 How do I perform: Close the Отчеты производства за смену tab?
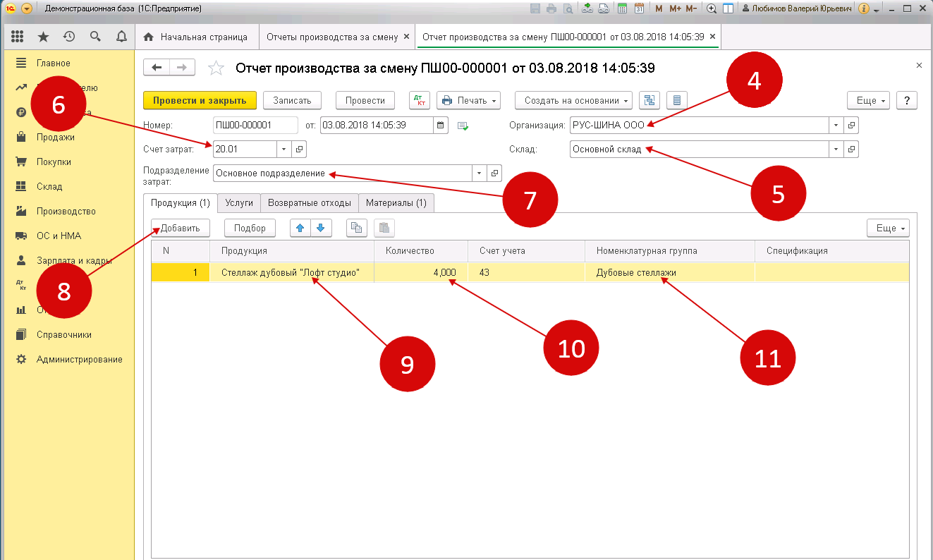click(406, 37)
